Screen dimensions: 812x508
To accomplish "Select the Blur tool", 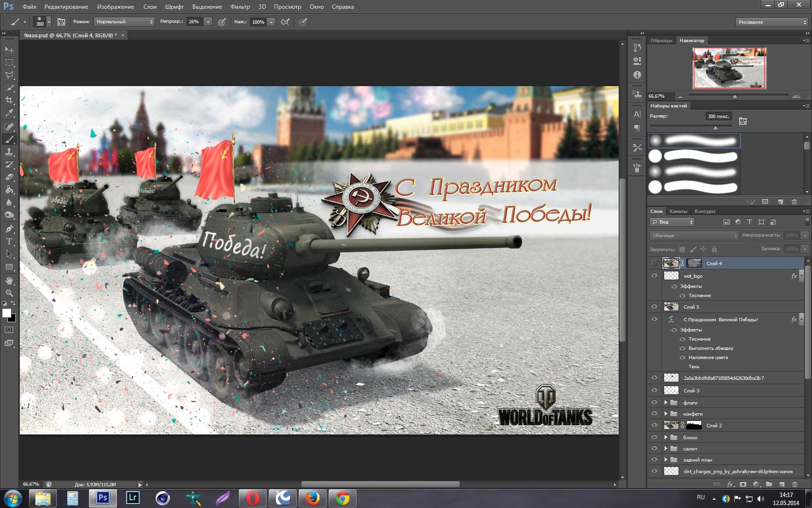I will 9,202.
